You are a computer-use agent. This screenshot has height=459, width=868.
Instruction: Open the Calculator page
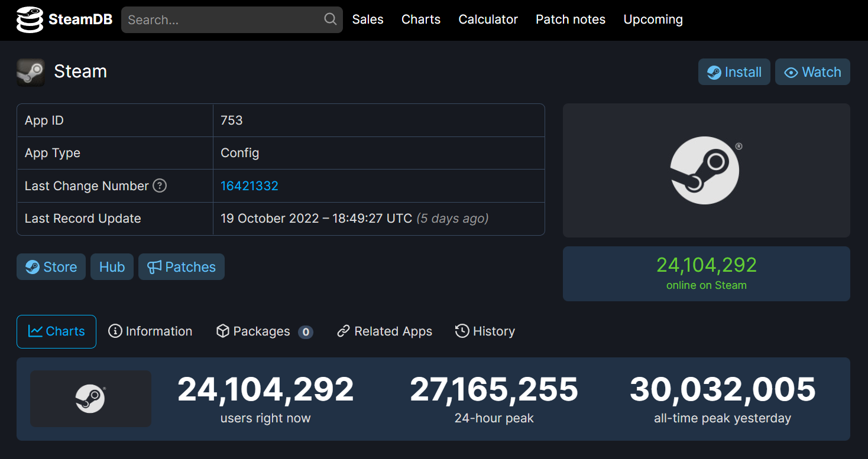coord(488,19)
